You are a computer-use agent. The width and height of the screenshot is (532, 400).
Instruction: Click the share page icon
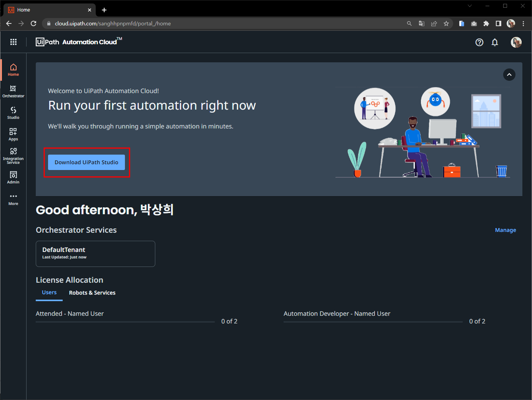434,23
